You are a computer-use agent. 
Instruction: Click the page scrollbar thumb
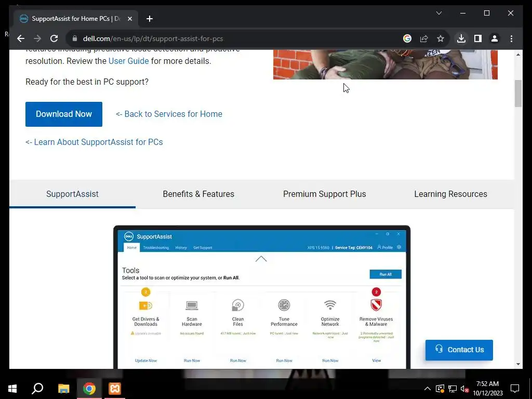click(x=518, y=94)
